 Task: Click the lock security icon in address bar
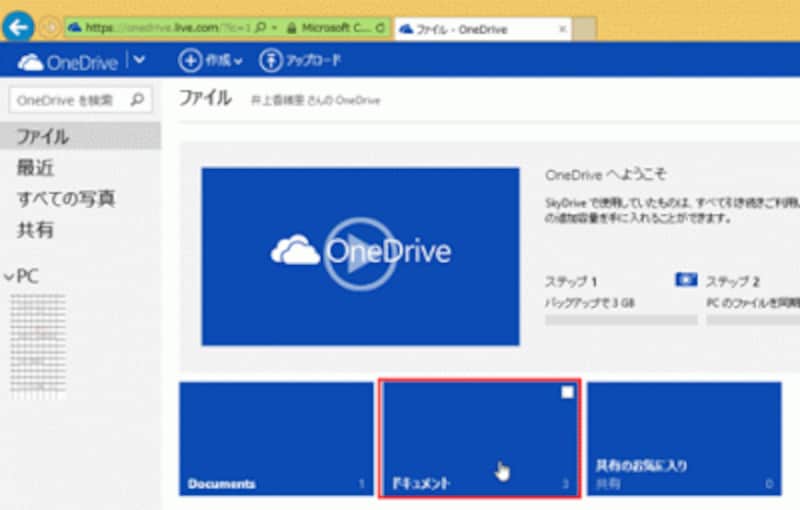291,28
